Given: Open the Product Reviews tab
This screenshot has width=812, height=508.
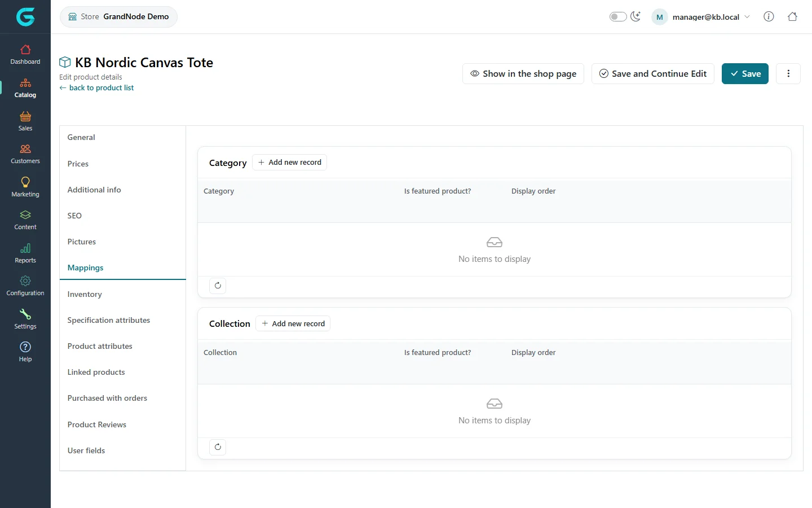Looking at the screenshot, I should 122,424.
